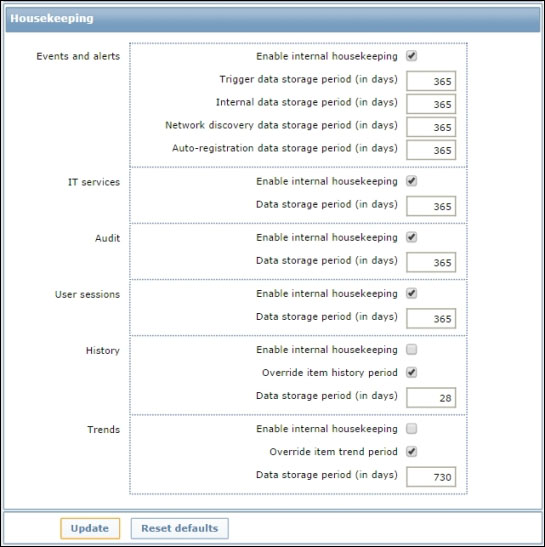Click Internal data storage period field

click(x=431, y=104)
